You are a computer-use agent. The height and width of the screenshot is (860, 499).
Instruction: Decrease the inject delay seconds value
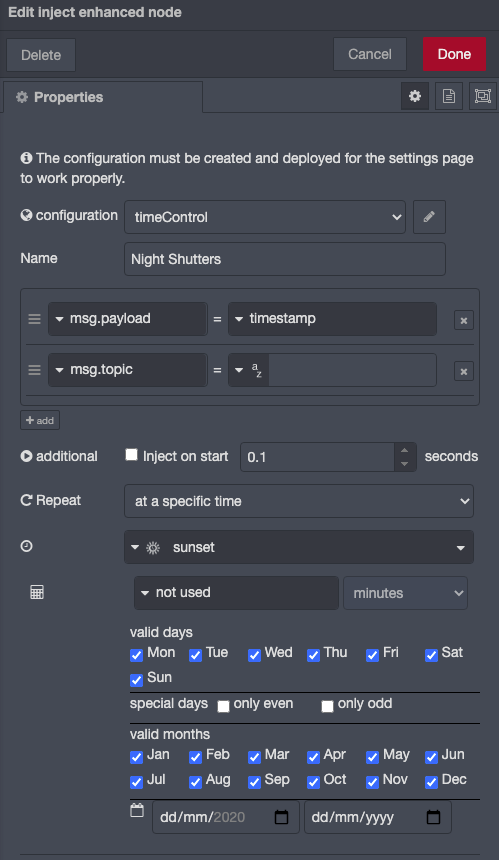click(x=405, y=464)
